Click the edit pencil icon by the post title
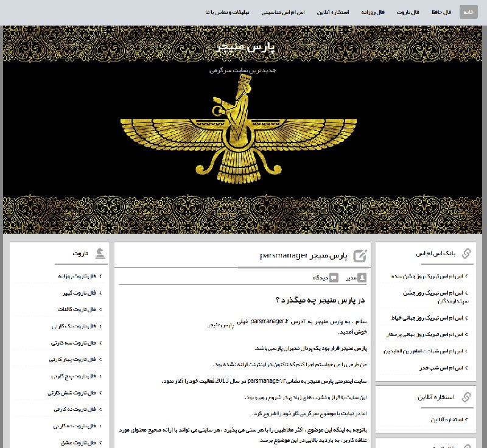The image size is (487, 448). click(x=360, y=256)
